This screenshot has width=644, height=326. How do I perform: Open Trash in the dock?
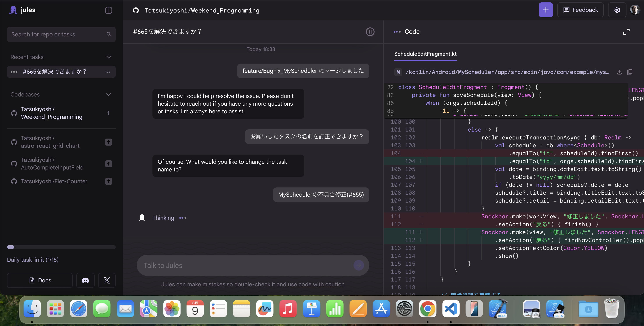coord(612,308)
